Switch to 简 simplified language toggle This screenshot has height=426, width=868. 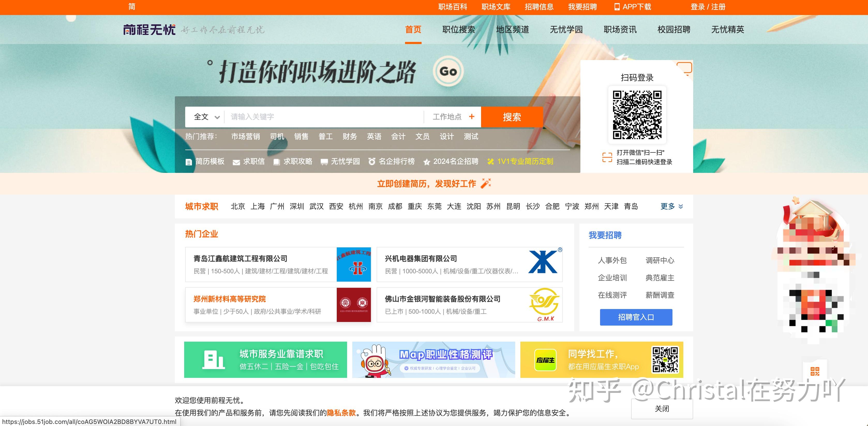click(132, 6)
